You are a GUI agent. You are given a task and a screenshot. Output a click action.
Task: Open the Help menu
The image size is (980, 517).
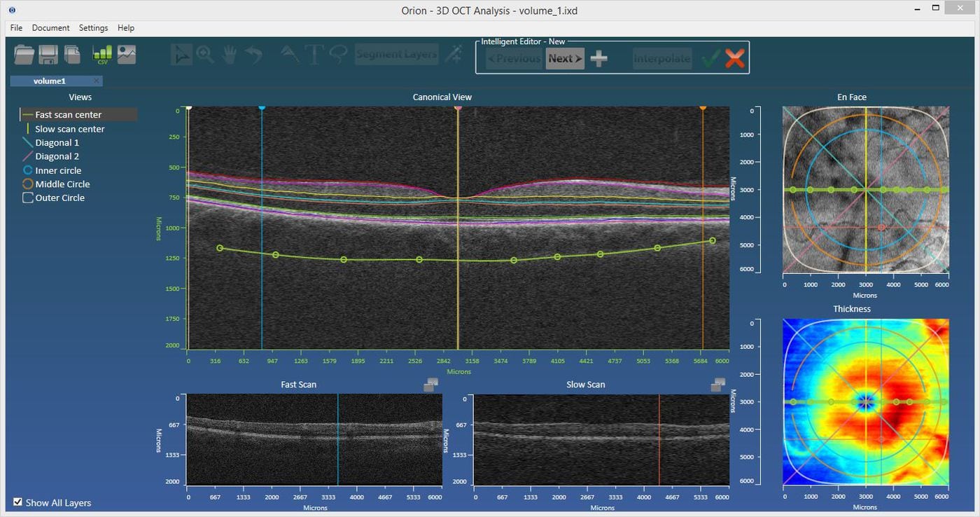(126, 28)
